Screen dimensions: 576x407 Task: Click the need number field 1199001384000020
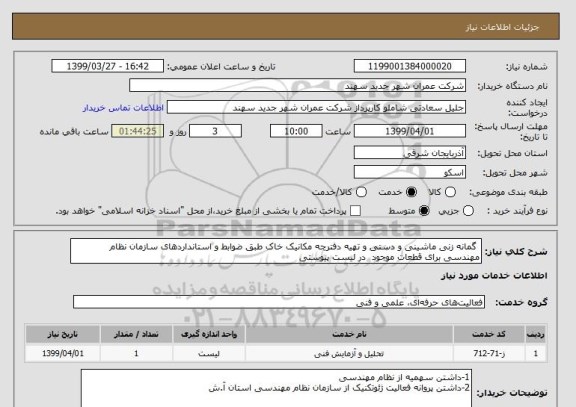point(410,66)
